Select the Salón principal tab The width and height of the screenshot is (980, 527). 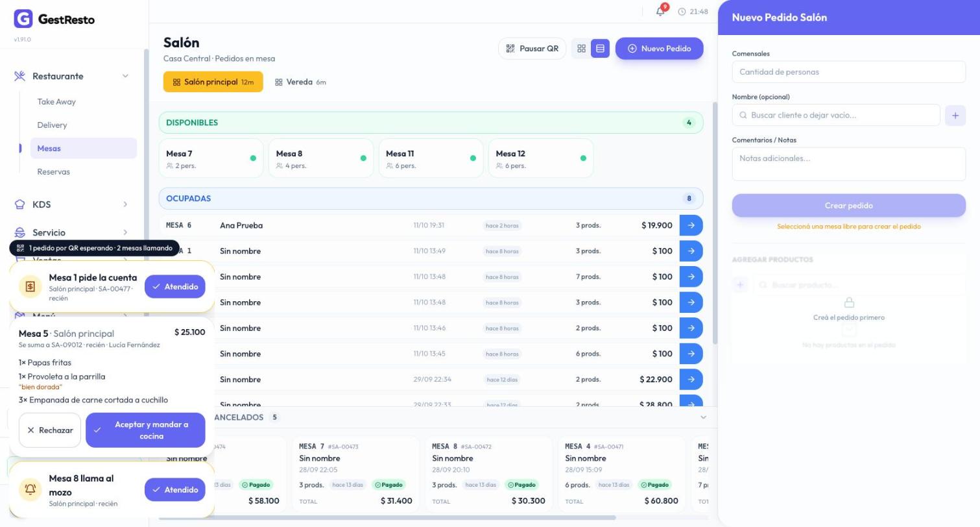pos(213,82)
